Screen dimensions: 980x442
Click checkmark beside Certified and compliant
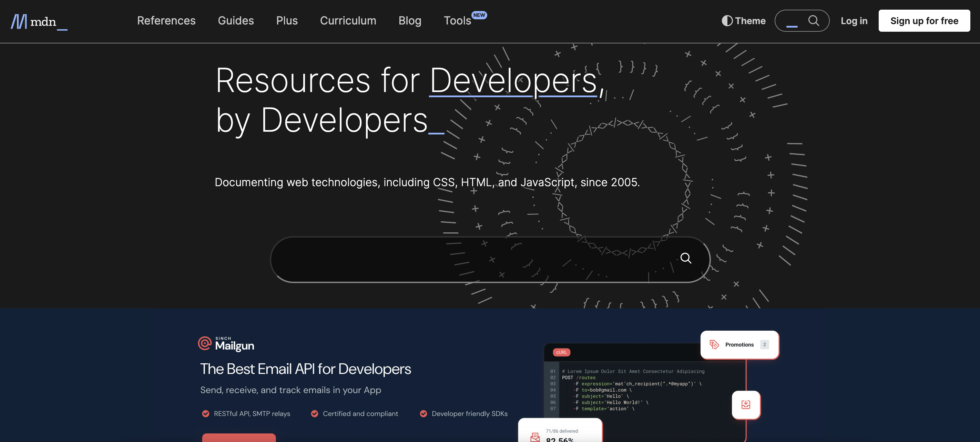(x=315, y=414)
